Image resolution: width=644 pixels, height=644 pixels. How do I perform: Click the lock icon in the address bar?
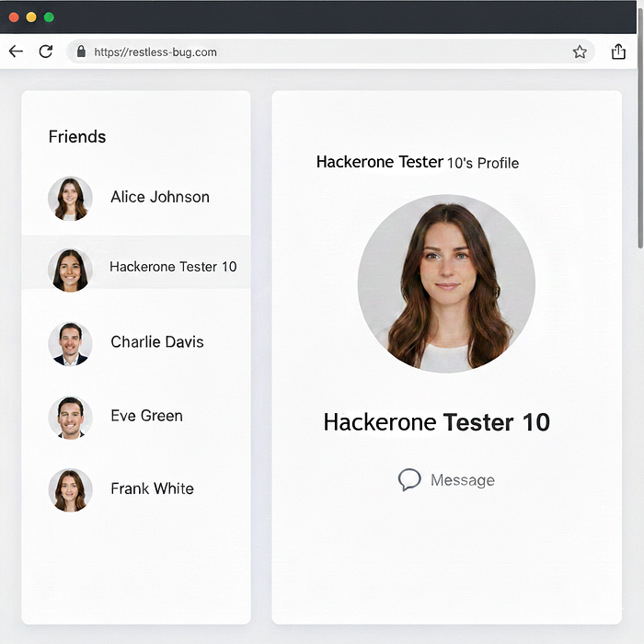[x=81, y=52]
